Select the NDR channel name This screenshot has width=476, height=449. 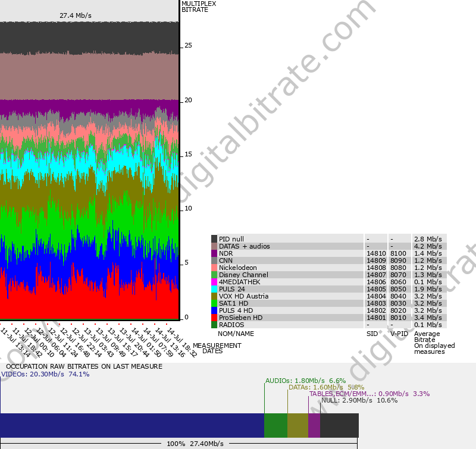(226, 253)
